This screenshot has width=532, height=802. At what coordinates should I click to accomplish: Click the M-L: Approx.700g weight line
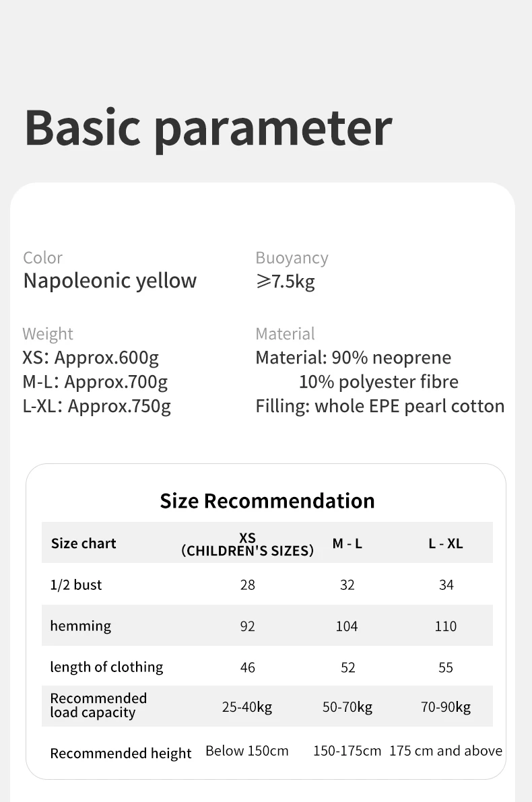point(95,382)
